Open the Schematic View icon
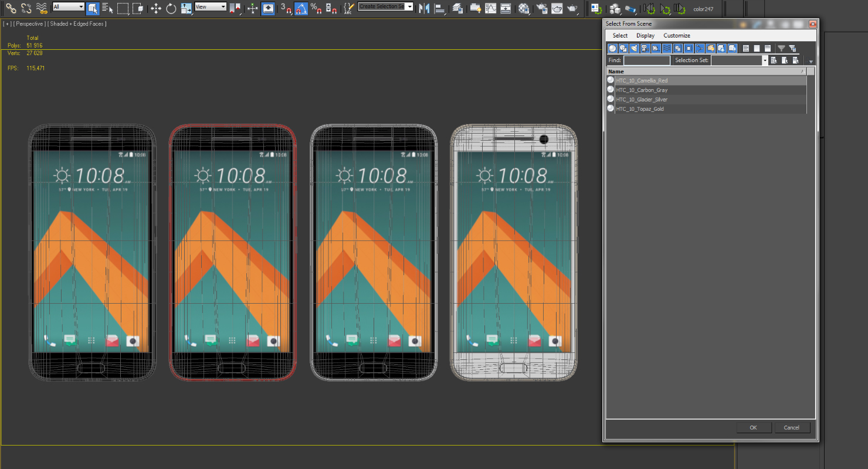 click(506, 8)
